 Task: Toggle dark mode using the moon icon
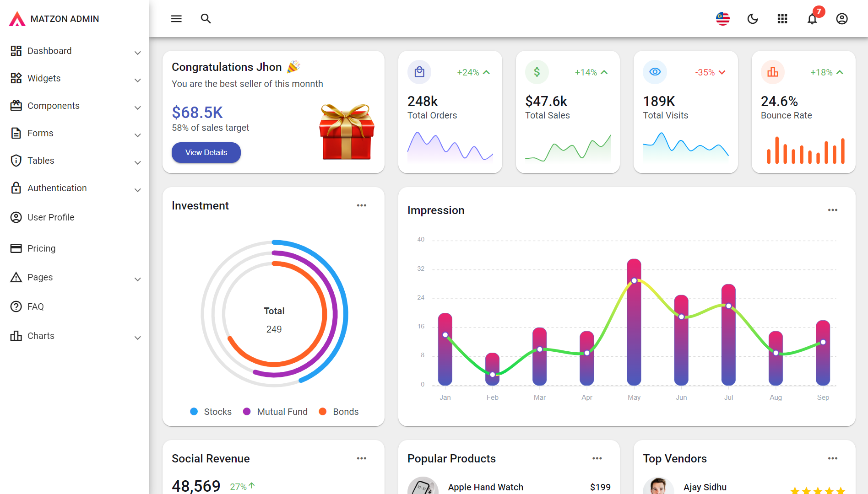752,19
